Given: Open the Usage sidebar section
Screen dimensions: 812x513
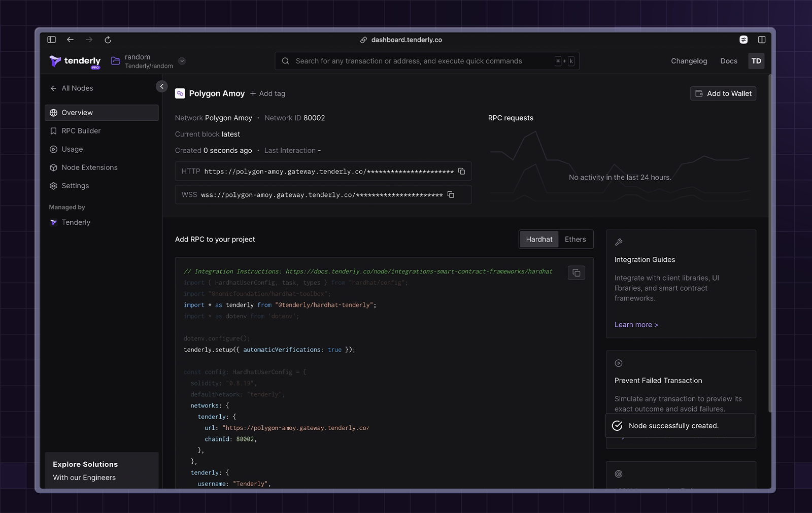Looking at the screenshot, I should click(x=101, y=149).
